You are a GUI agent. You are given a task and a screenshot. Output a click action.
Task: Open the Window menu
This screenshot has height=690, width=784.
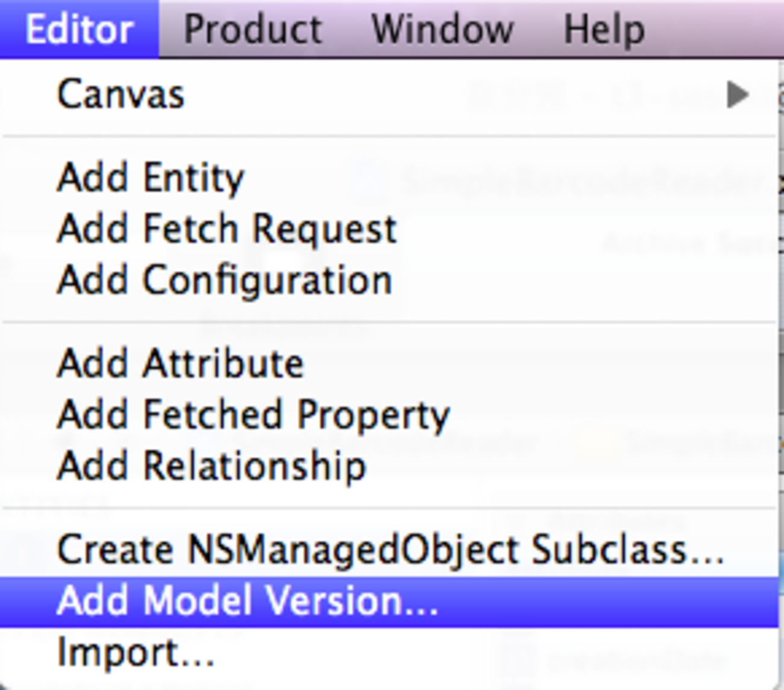tap(442, 29)
